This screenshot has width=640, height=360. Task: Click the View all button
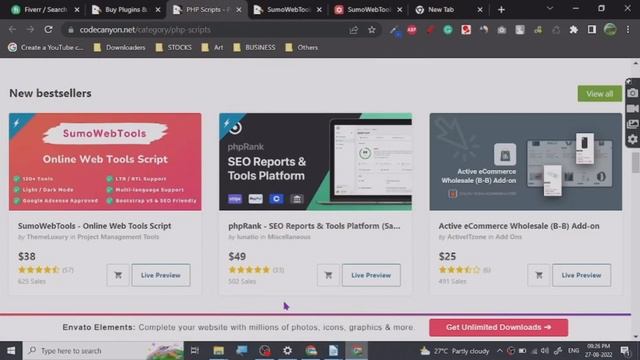pos(600,93)
